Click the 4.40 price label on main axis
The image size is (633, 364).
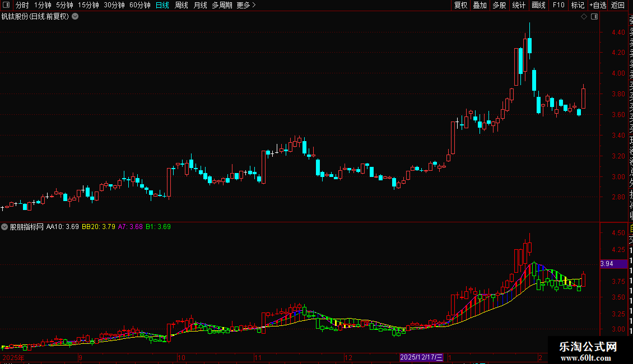[x=618, y=32]
